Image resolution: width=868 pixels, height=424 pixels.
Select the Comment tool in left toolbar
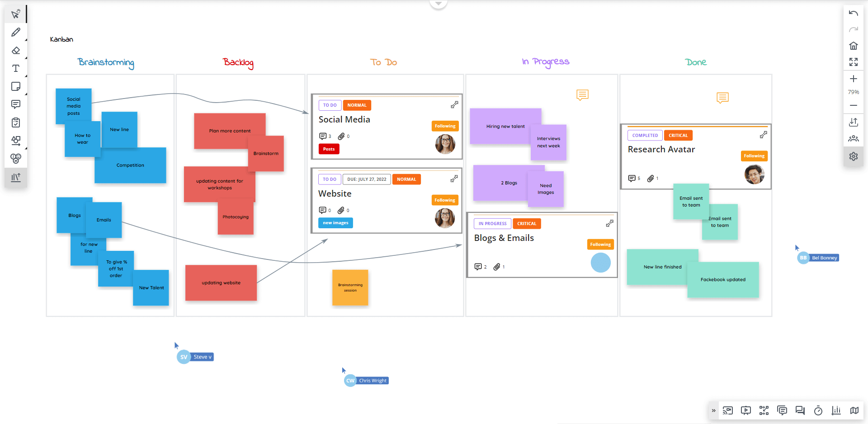16,104
